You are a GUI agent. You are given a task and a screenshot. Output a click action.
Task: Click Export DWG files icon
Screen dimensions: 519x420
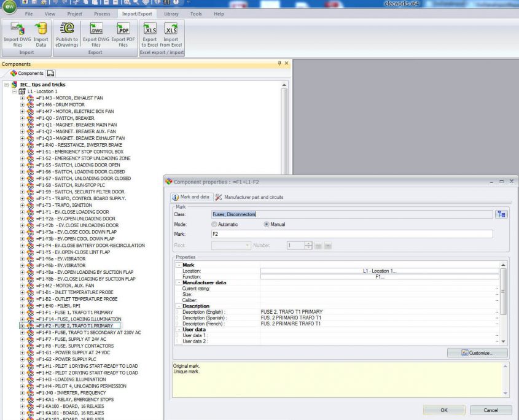click(96, 29)
